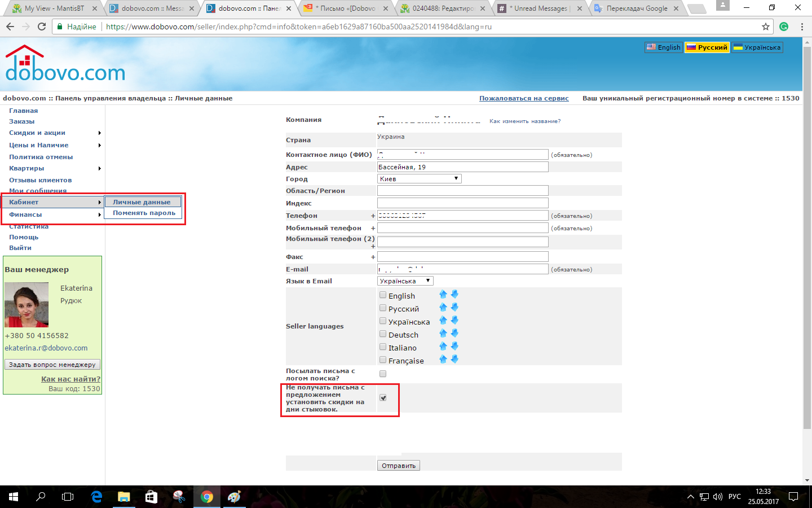Uncheck the discount-offer emails opt-out checkbox
Screen dimensions: 812x508
pyautogui.click(x=383, y=398)
